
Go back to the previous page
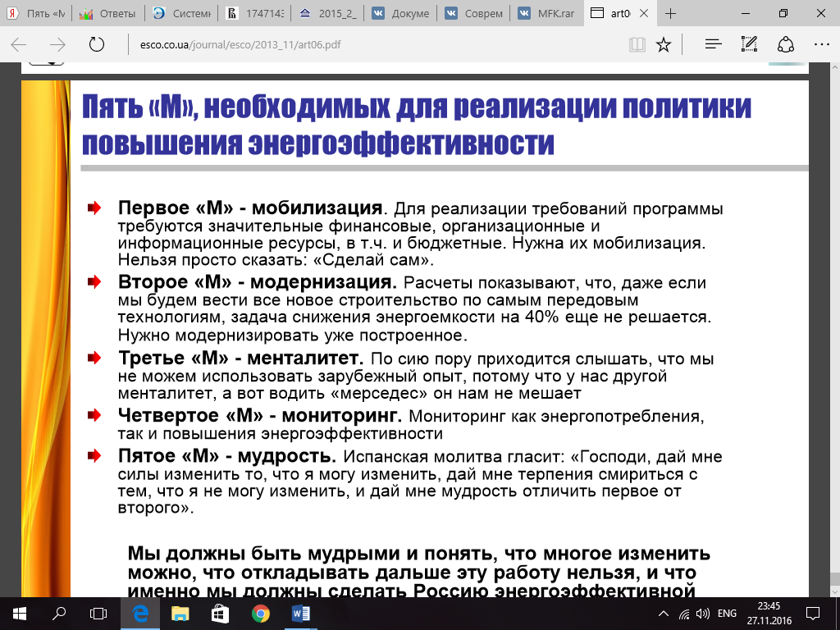coord(19,44)
